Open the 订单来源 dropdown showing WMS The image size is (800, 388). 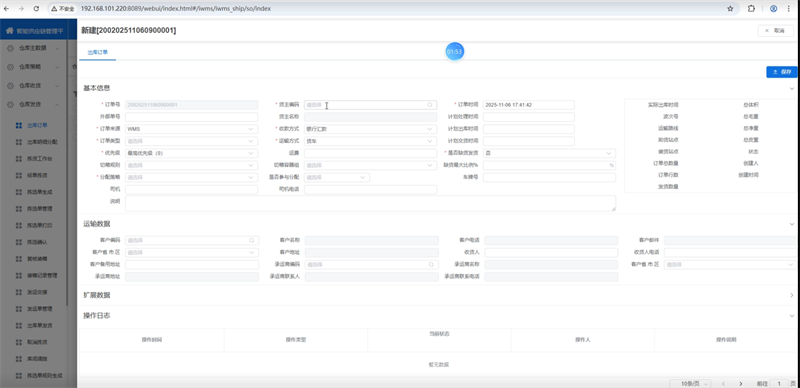[x=191, y=129]
